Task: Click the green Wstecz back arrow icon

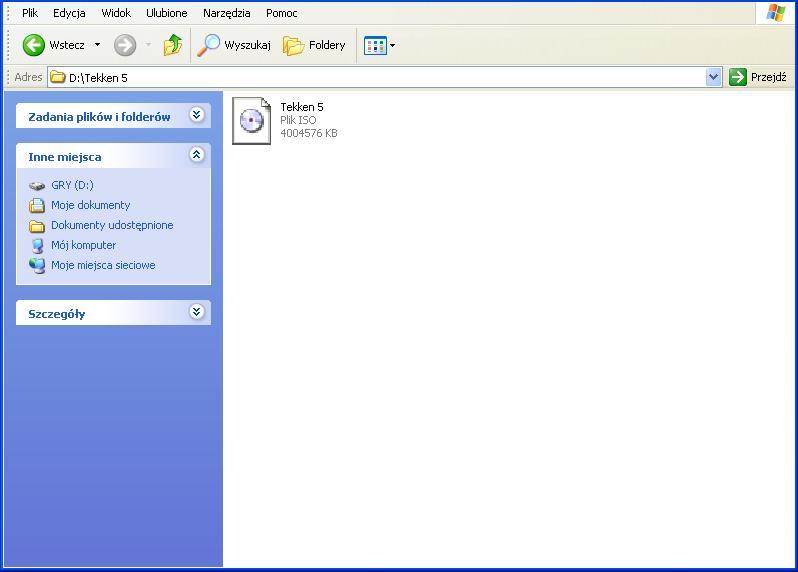Action: [34, 45]
